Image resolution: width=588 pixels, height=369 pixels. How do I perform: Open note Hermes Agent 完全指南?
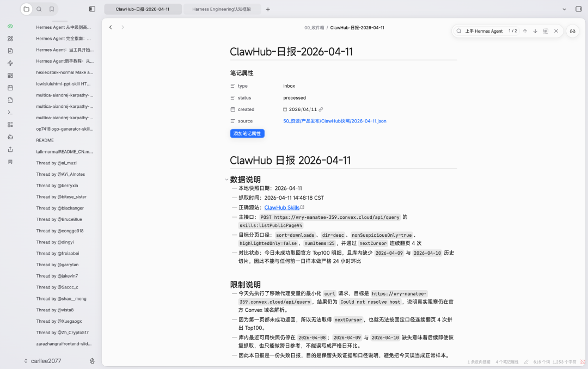(x=63, y=39)
